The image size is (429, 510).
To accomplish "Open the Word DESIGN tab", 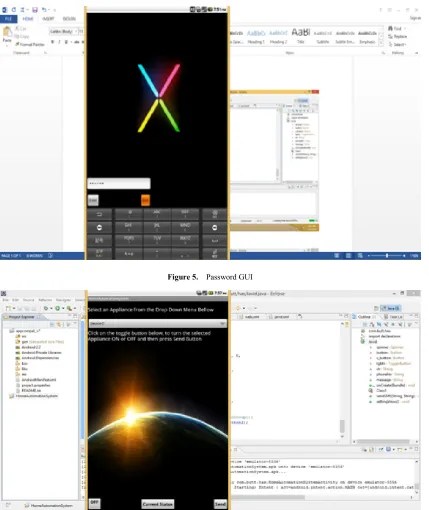I will (69, 19).
